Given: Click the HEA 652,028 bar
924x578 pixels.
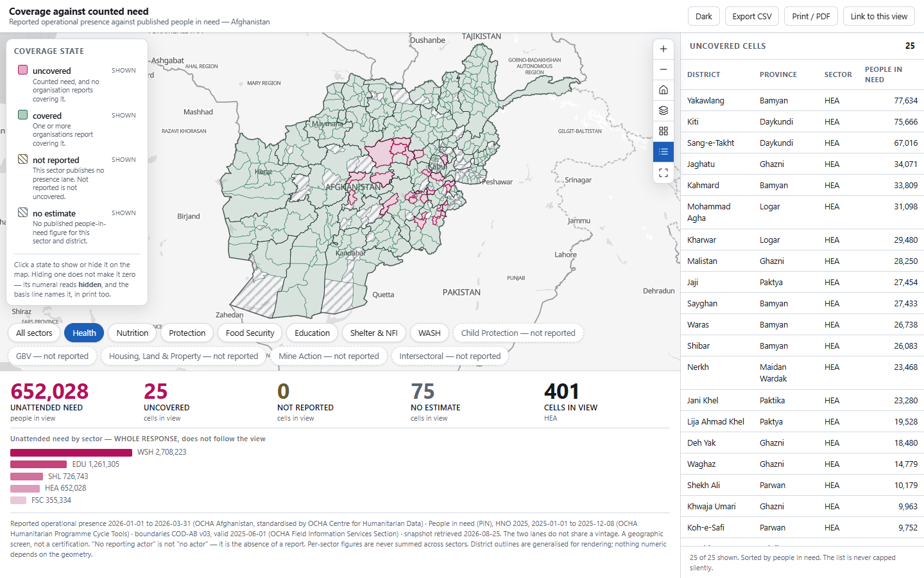Looking at the screenshot, I should click(25, 488).
